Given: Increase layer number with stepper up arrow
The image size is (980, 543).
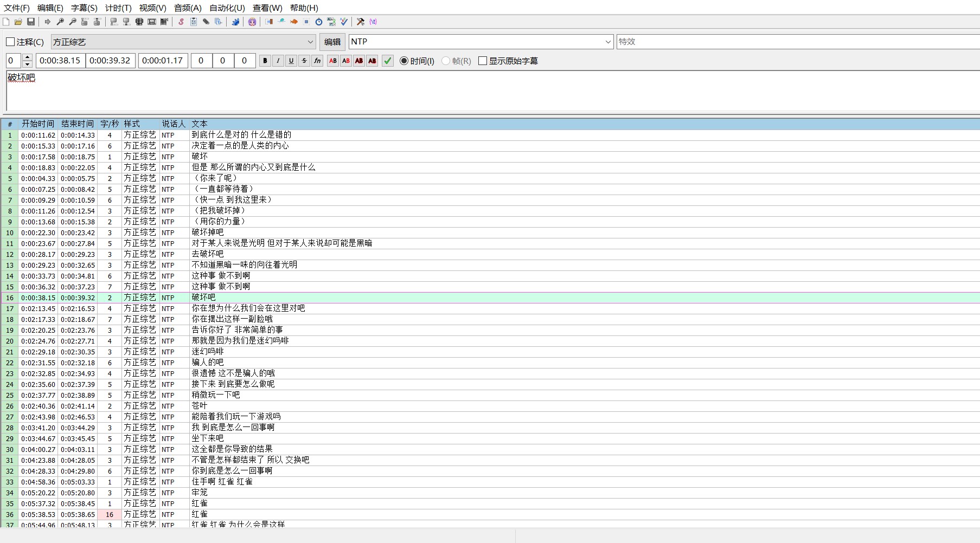Looking at the screenshot, I should coord(28,57).
